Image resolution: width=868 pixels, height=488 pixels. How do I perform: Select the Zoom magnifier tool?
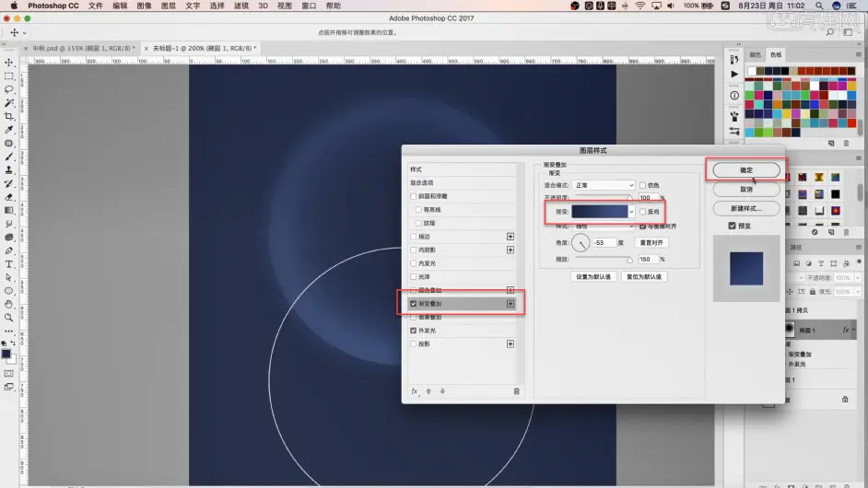point(9,318)
